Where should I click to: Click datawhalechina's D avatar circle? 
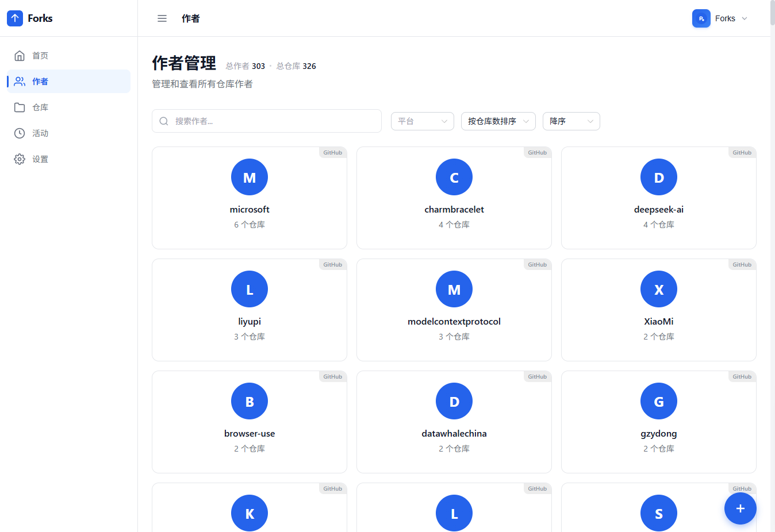[x=454, y=401]
